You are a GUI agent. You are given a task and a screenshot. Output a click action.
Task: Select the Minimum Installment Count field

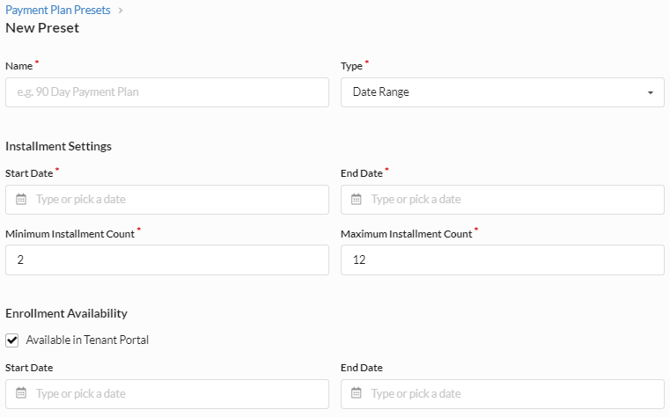pos(167,260)
